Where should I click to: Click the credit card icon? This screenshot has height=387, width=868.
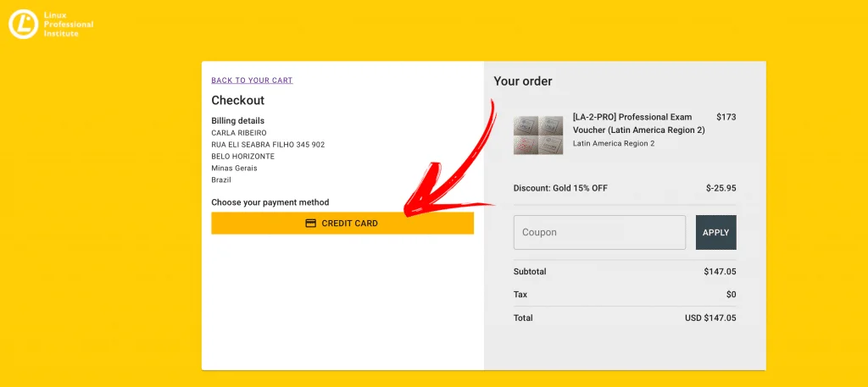311,224
